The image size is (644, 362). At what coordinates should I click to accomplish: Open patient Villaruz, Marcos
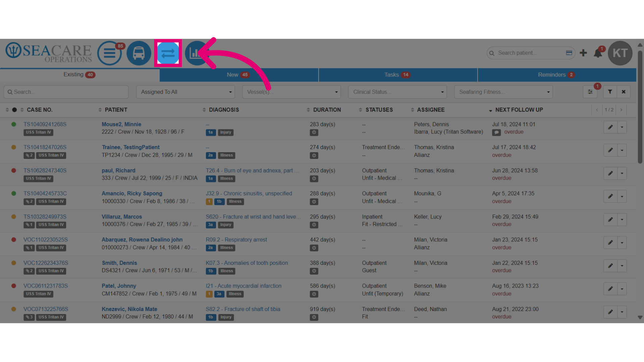pyautogui.click(x=122, y=217)
